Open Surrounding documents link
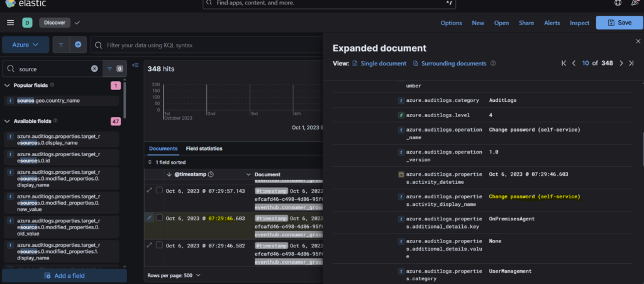This screenshot has width=644, height=284. click(453, 64)
